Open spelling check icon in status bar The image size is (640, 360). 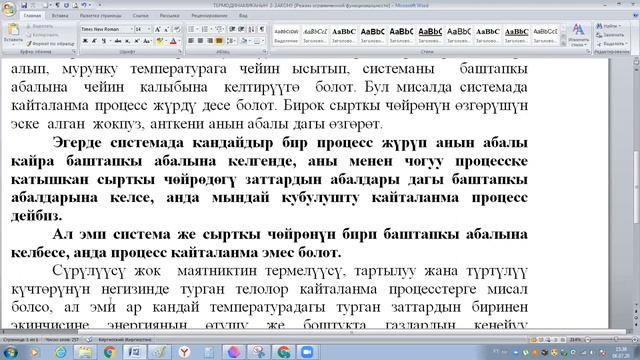click(89, 339)
